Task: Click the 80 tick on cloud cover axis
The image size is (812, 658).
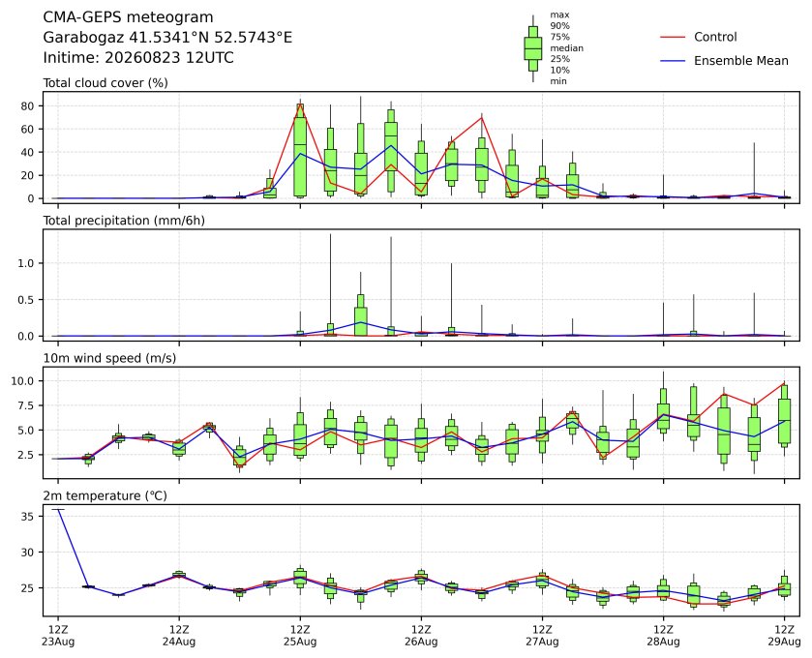Action: point(27,106)
